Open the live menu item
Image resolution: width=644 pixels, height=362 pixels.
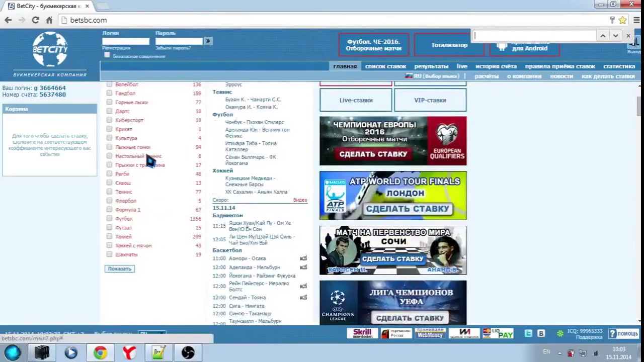tap(462, 66)
